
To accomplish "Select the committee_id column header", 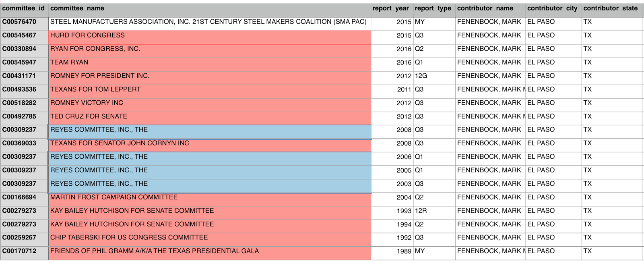I will (23, 8).
